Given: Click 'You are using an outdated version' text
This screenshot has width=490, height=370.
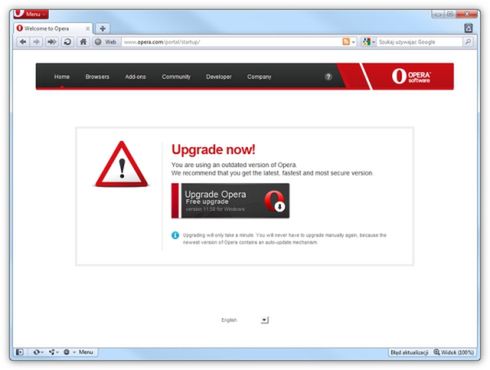Looking at the screenshot, I should (x=234, y=165).
